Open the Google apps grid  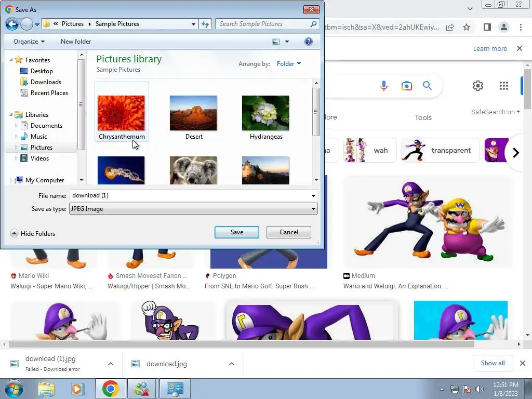click(504, 86)
